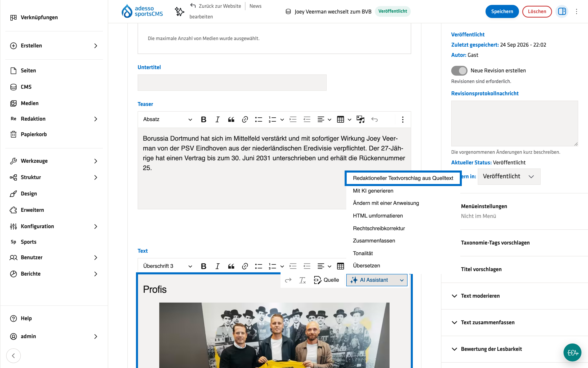Select Tonalität in AI menu
588x368 pixels.
tap(403, 253)
